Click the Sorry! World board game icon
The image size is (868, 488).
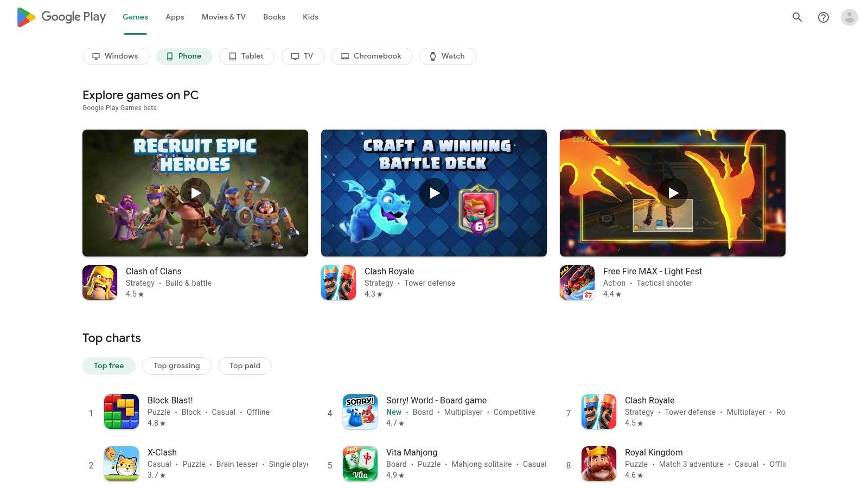[x=360, y=412]
